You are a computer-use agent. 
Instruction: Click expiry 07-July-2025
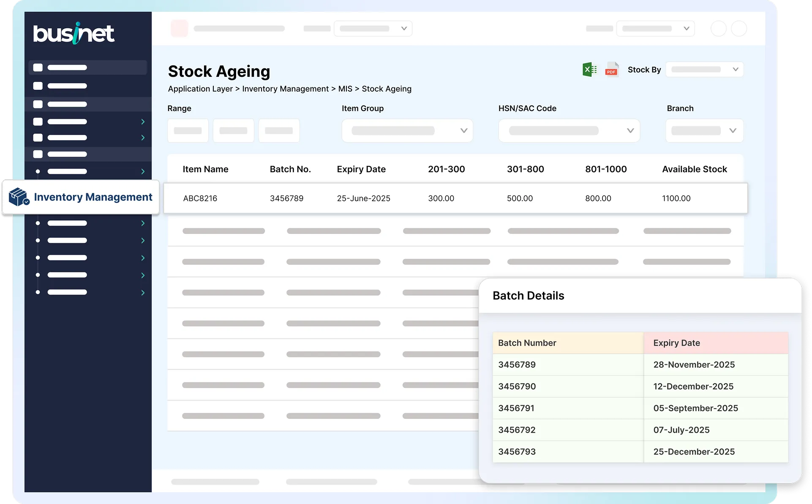pos(681,430)
